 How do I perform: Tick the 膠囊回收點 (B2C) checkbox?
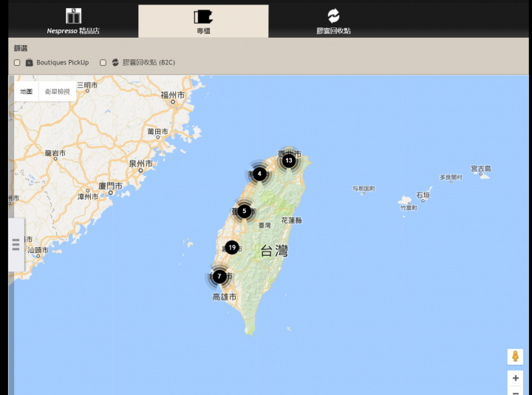coord(103,62)
